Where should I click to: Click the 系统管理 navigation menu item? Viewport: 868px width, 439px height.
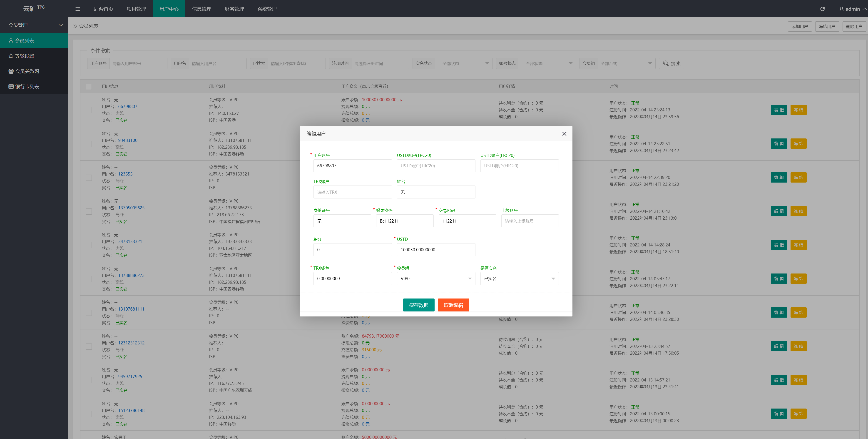[267, 8]
